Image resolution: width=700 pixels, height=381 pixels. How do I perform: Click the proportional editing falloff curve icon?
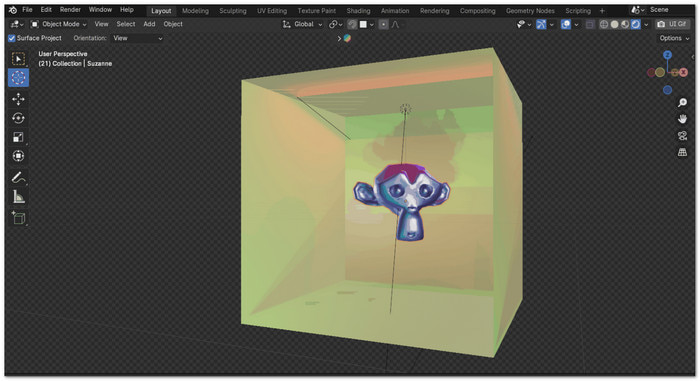[395, 25]
